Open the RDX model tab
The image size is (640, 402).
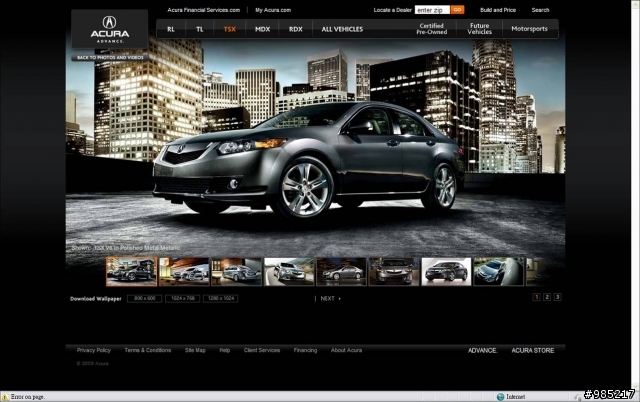296,29
